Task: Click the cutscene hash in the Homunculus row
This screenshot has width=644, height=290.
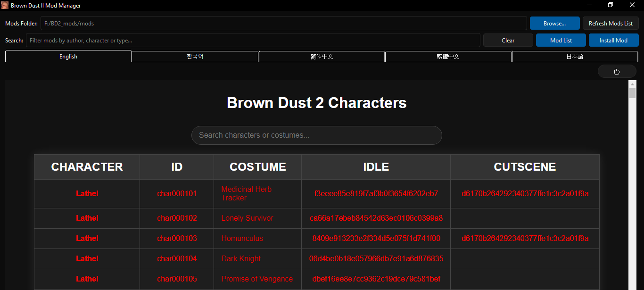Action: click(525, 238)
